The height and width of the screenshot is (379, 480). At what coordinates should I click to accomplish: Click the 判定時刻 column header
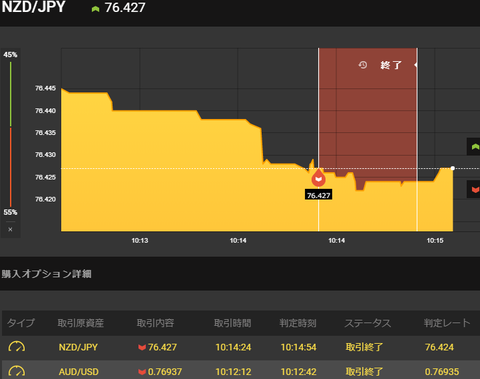tap(298, 323)
